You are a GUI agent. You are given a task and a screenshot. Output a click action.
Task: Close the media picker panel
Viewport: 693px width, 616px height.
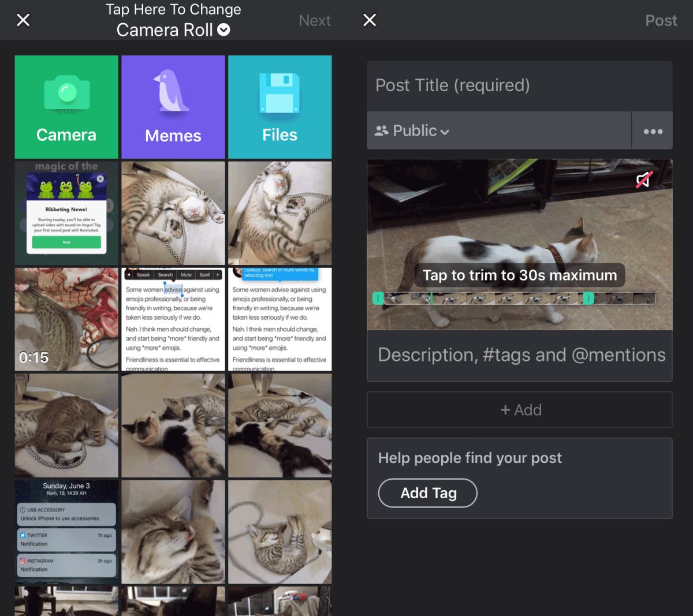tap(23, 20)
